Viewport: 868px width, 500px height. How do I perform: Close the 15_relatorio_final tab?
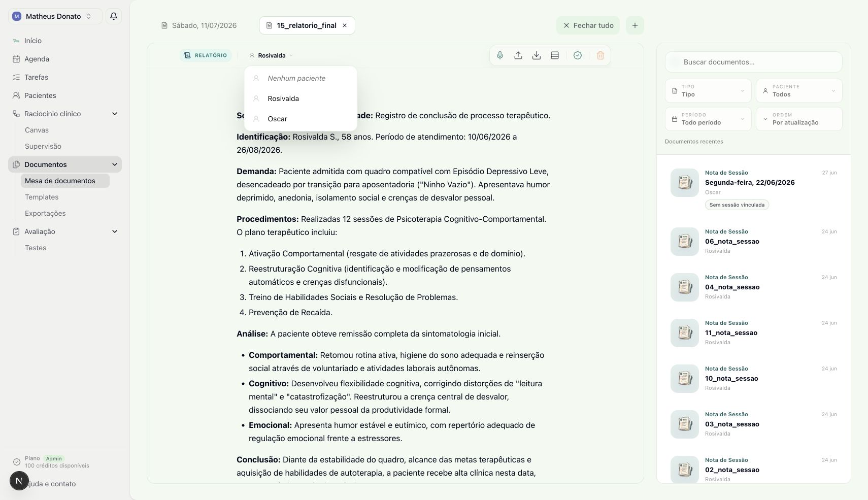tap(345, 25)
